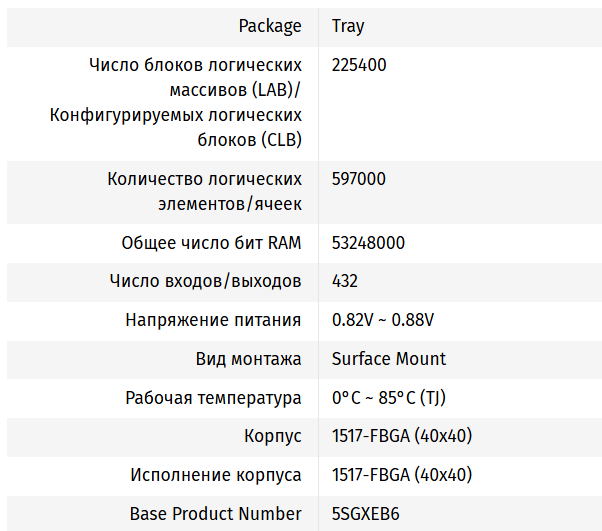The height and width of the screenshot is (531, 602).
Task: Click the 'Исполнение корпуса' label
Action: pyautogui.click(x=217, y=475)
